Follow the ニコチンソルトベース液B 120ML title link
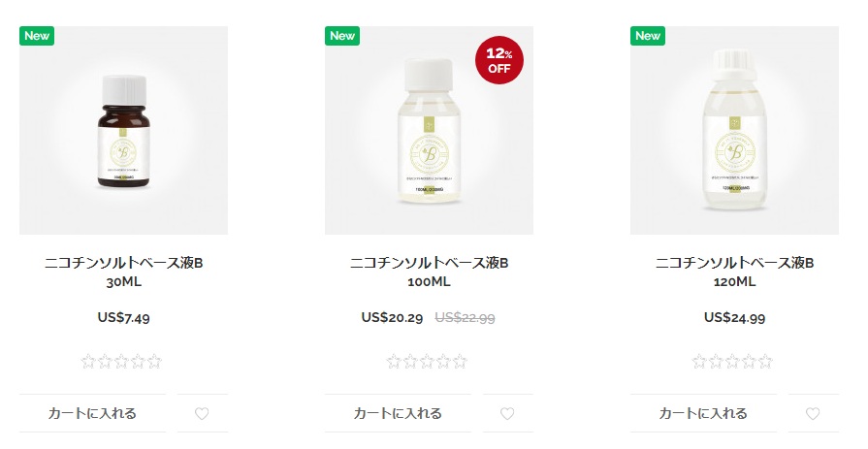Viewport: 868px width, 449px height. pos(734,273)
